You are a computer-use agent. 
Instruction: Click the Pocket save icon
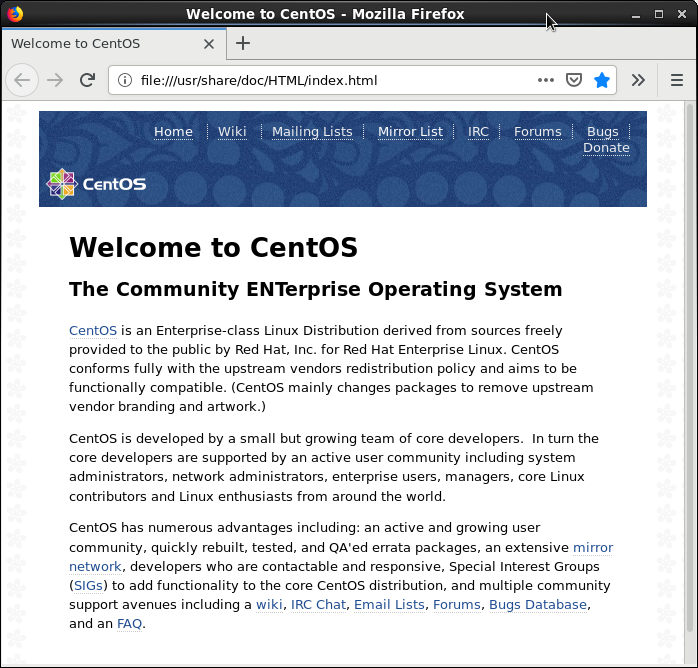[574, 80]
